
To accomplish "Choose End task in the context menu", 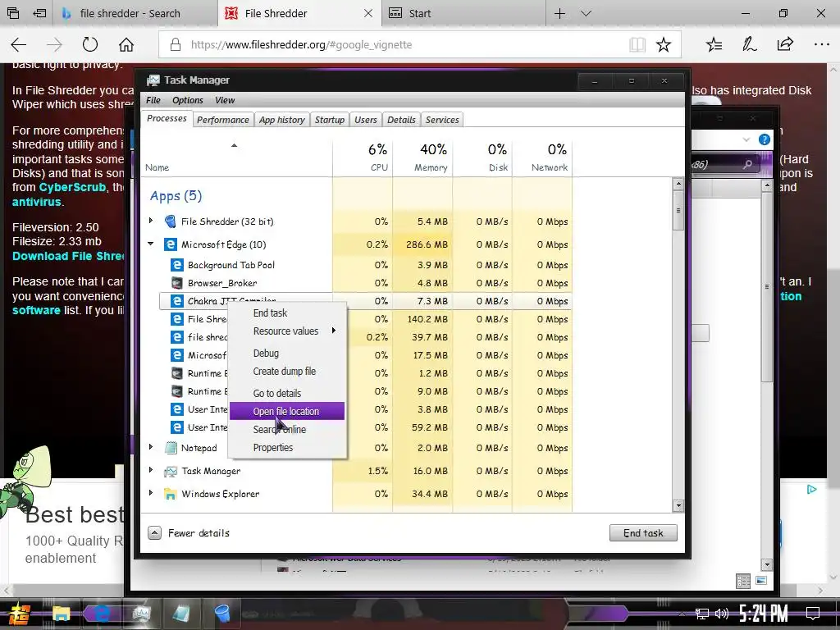I will point(286,313).
